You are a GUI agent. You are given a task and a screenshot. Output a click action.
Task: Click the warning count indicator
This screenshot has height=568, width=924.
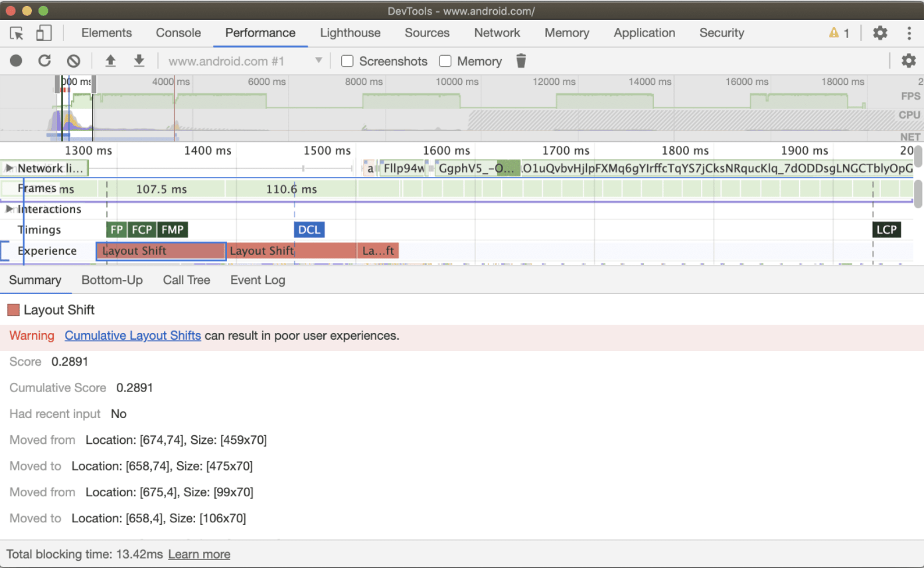click(x=839, y=33)
